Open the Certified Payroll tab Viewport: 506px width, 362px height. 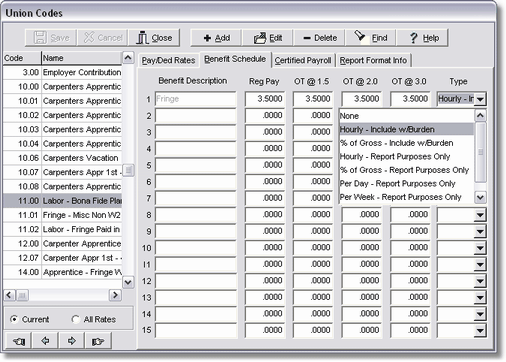pos(303,60)
